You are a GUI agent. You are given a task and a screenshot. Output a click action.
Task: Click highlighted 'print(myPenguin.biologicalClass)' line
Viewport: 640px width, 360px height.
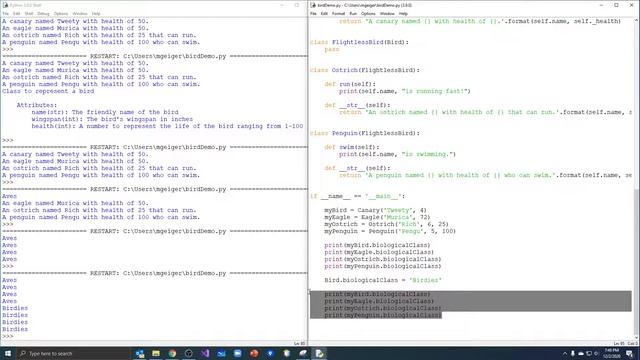[383, 315]
